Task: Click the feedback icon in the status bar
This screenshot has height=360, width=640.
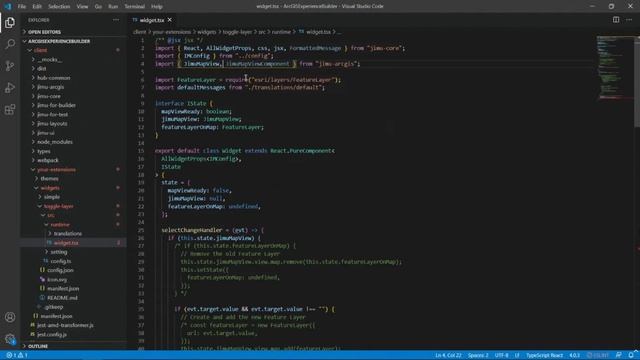Action: pyautogui.click(x=619, y=355)
